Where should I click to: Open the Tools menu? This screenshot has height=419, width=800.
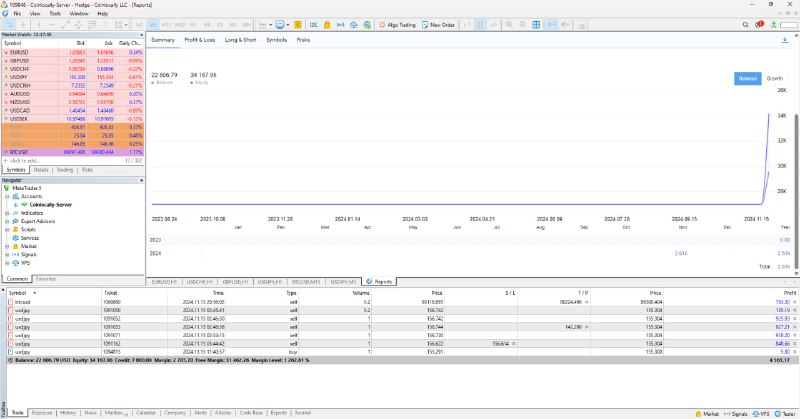55,14
